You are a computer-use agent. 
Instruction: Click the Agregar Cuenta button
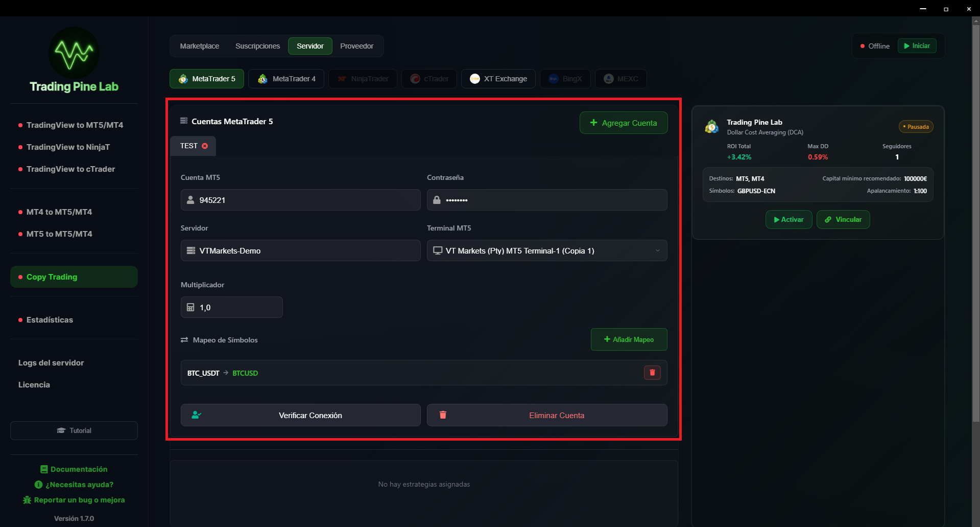623,123
